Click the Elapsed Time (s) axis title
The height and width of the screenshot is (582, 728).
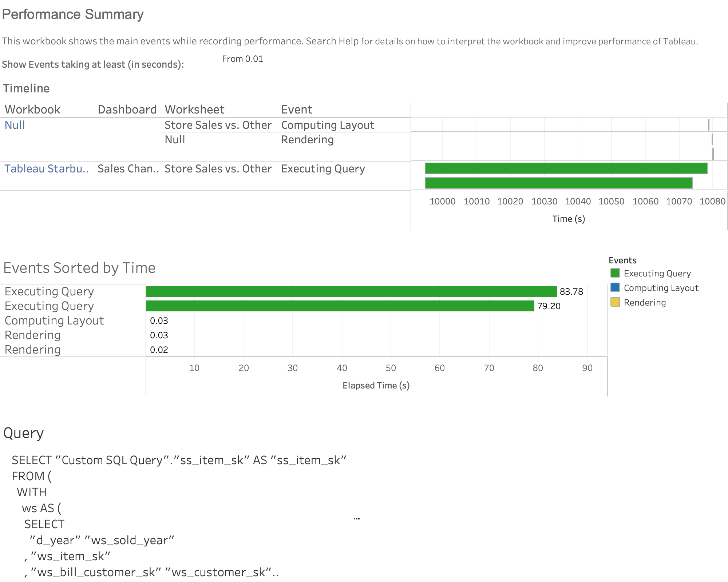pos(376,386)
